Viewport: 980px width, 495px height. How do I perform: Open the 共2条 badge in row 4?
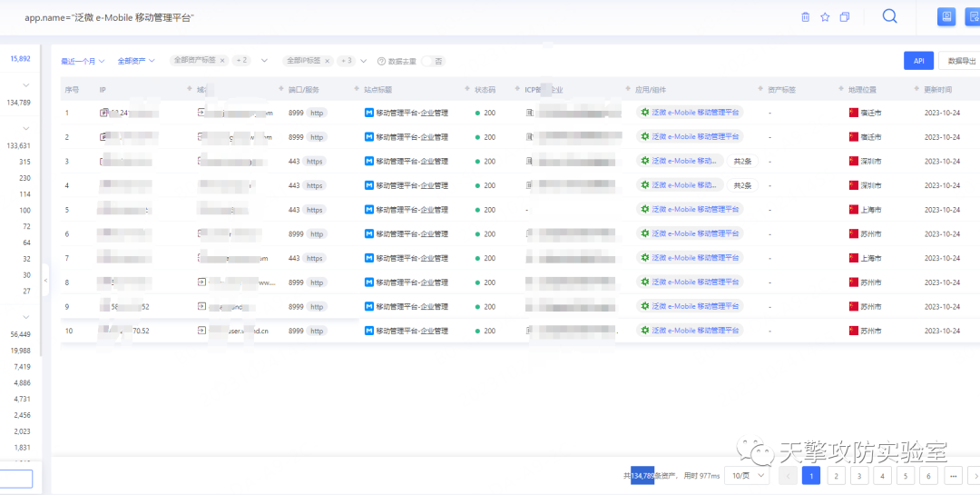click(x=742, y=185)
